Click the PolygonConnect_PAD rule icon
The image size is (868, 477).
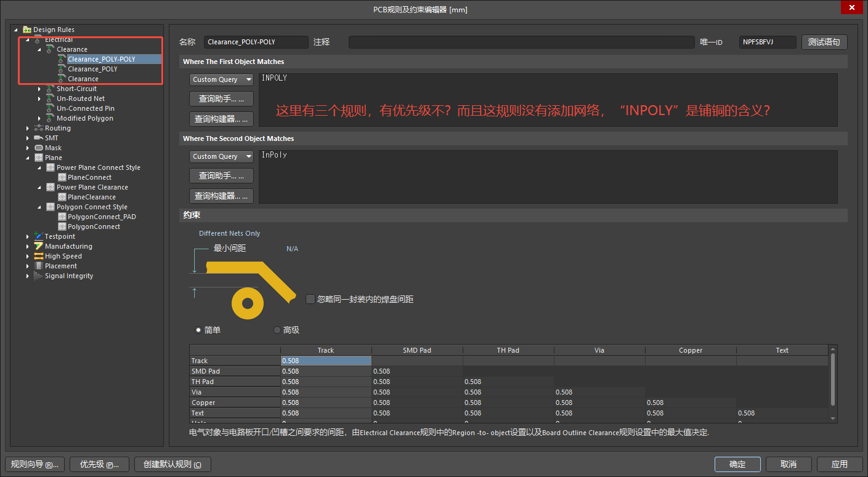point(62,217)
